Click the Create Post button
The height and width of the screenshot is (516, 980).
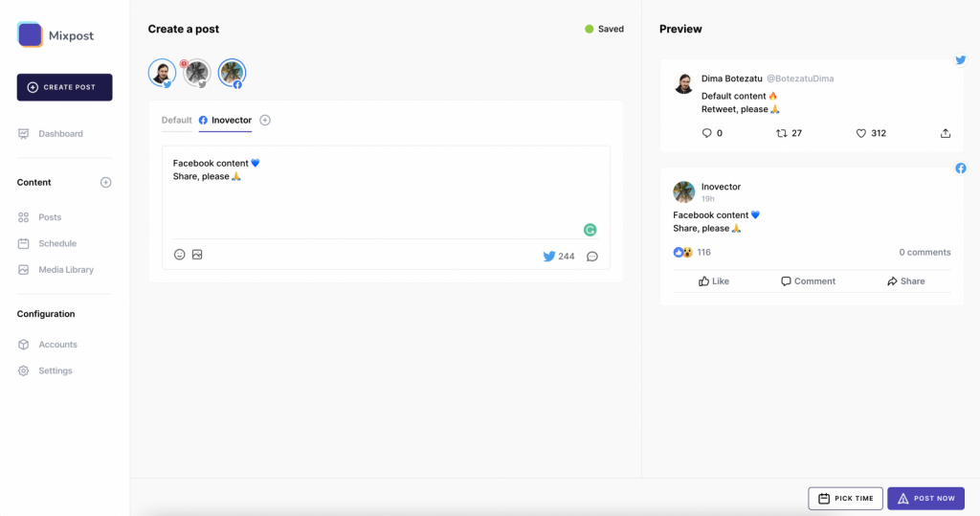click(64, 87)
